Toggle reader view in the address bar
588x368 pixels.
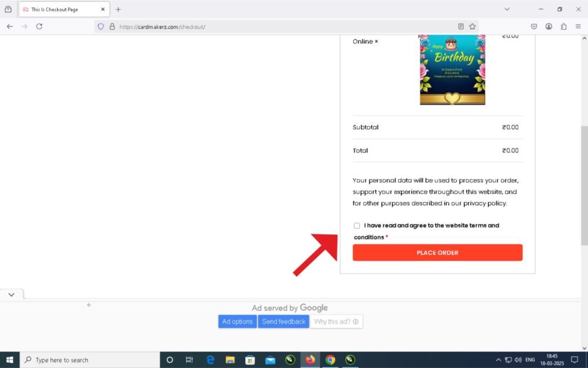(461, 26)
